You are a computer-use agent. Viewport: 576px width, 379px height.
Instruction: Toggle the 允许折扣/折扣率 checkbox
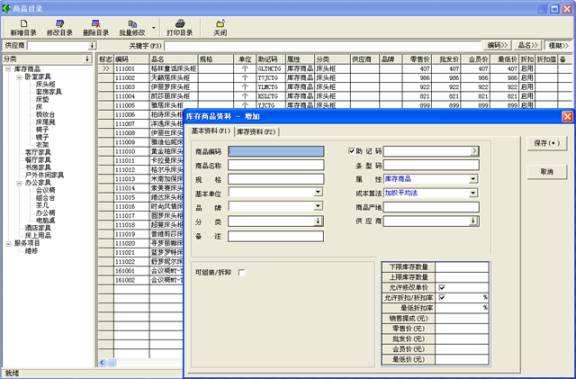[442, 297]
